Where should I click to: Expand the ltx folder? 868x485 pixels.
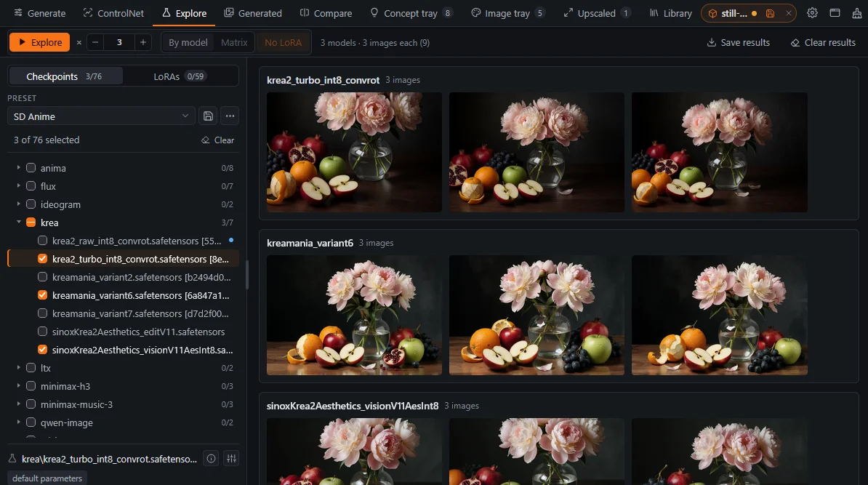[19, 368]
